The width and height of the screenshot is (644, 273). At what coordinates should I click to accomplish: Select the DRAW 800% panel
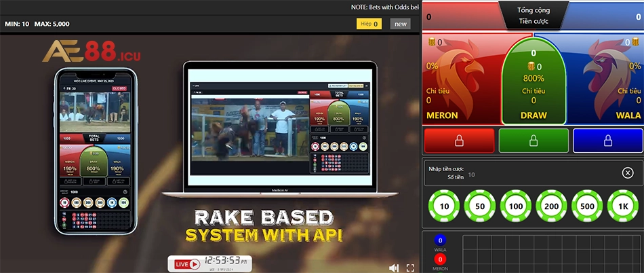pos(533,78)
